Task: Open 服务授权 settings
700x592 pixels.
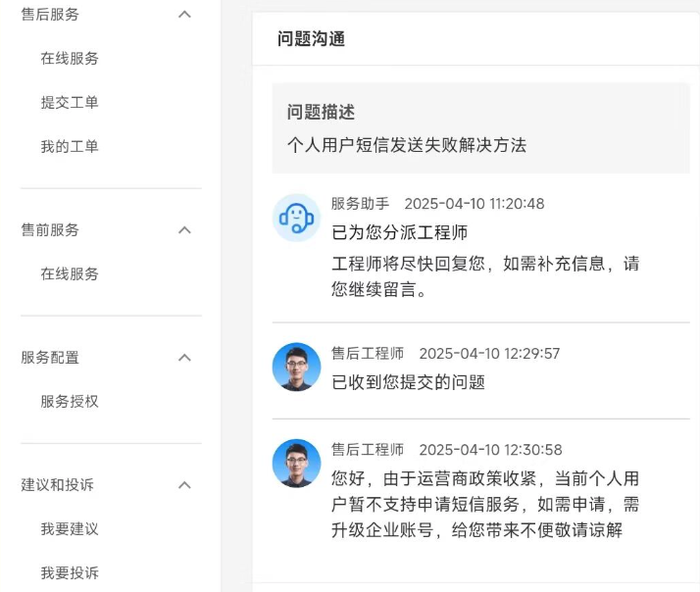Action: (70, 402)
